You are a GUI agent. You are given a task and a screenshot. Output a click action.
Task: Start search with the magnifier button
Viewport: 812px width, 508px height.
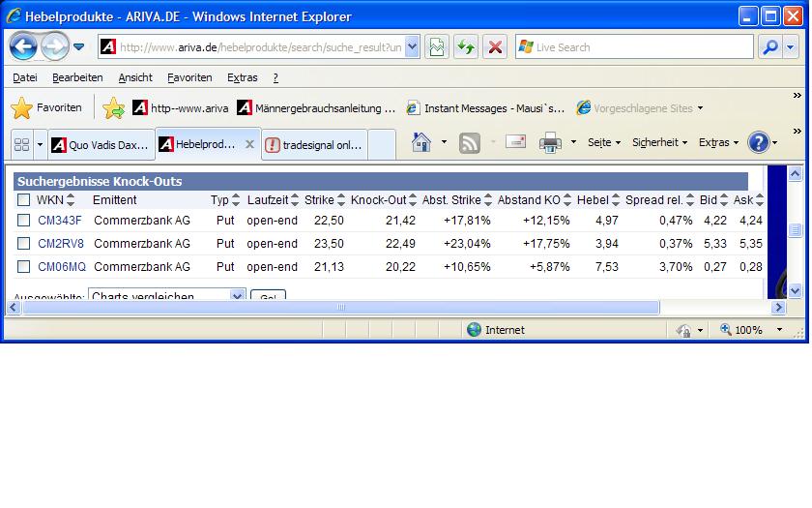point(770,47)
